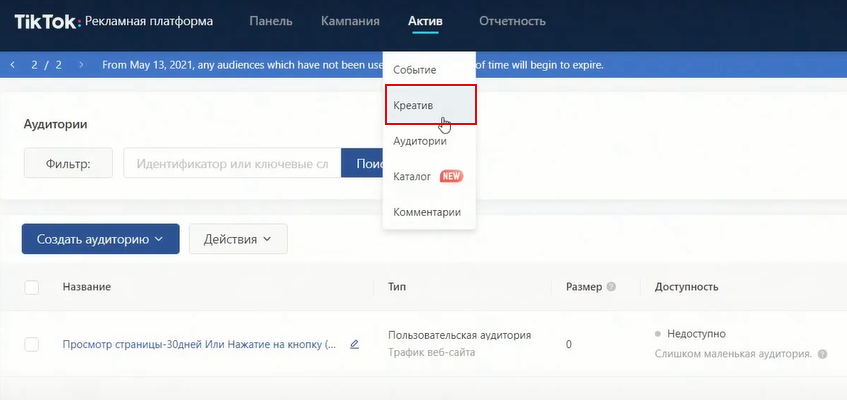The width and height of the screenshot is (847, 400).
Task: Click the Доступность column header
Action: coord(687,287)
